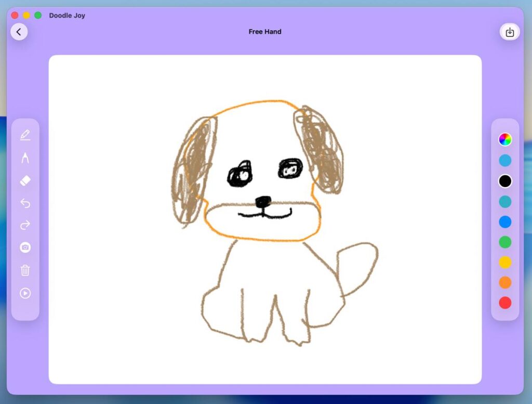The width and height of the screenshot is (532, 404).
Task: Clear the drawing with trash icon
Action: tap(25, 270)
